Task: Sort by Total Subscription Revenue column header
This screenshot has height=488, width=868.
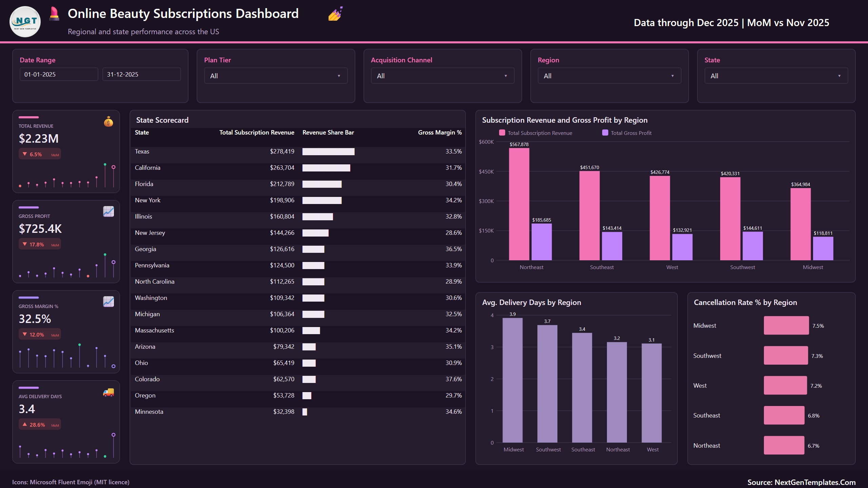Action: pos(257,133)
